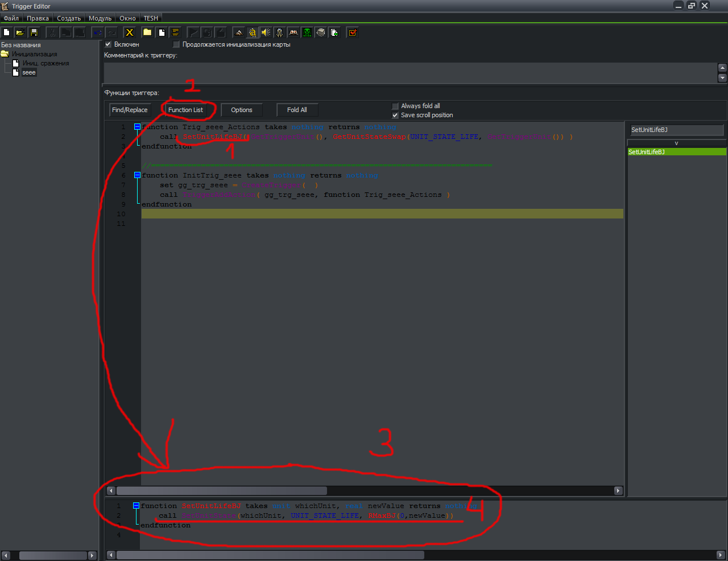This screenshot has width=728, height=561.
Task: Click the Trigger Editor title bar icon
Action: click(5, 6)
